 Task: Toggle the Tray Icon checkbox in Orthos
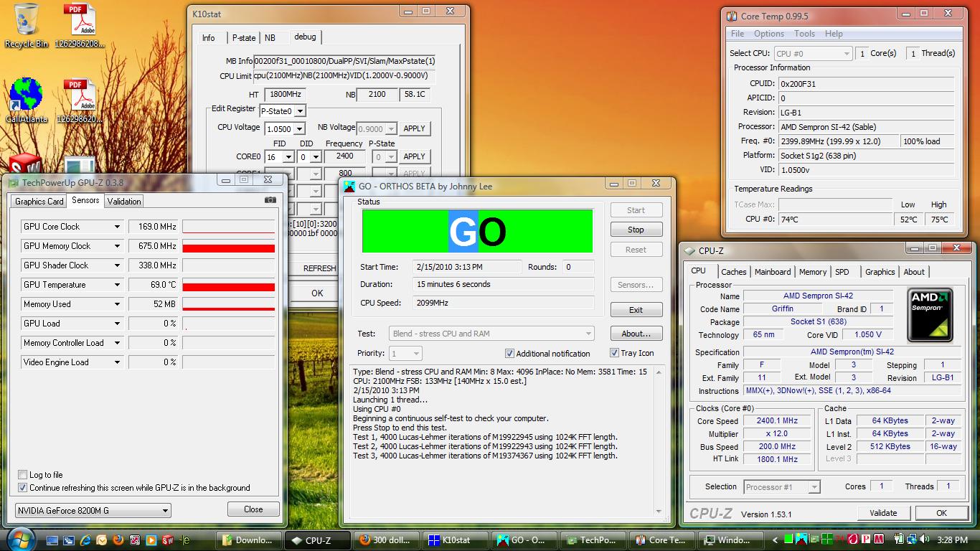click(x=614, y=352)
